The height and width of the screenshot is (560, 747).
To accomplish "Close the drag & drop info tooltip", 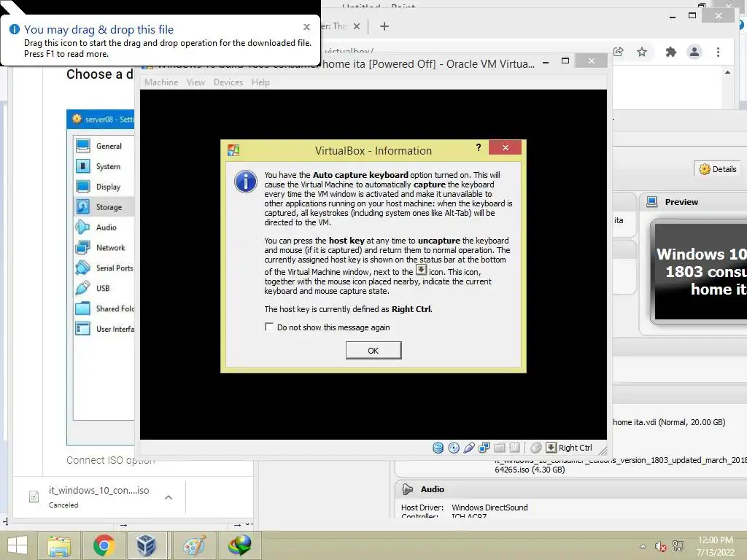I will (307, 27).
